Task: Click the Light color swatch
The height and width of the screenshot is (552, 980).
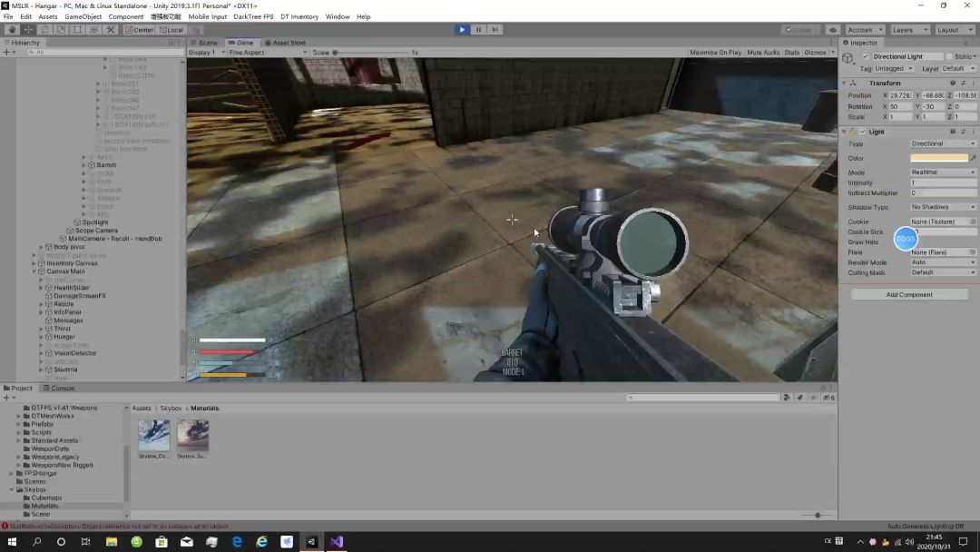Action: [x=939, y=158]
